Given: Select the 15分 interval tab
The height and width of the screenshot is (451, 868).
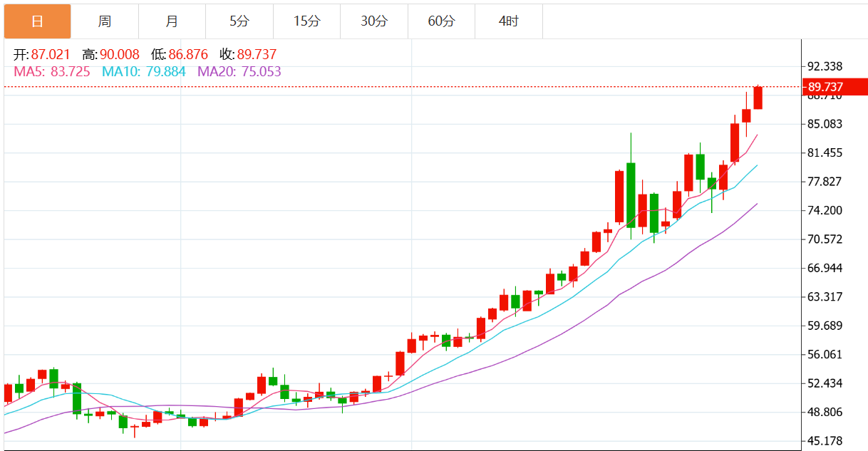Looking at the screenshot, I should click(306, 21).
